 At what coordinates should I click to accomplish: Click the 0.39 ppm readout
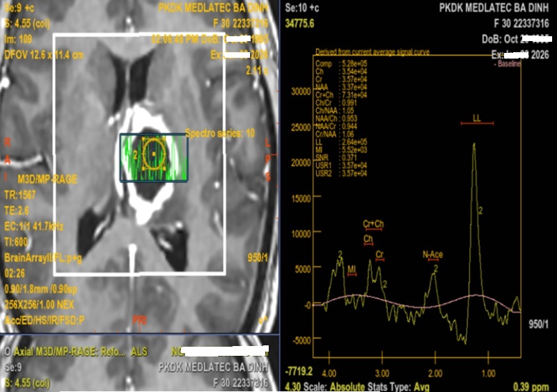point(531,386)
